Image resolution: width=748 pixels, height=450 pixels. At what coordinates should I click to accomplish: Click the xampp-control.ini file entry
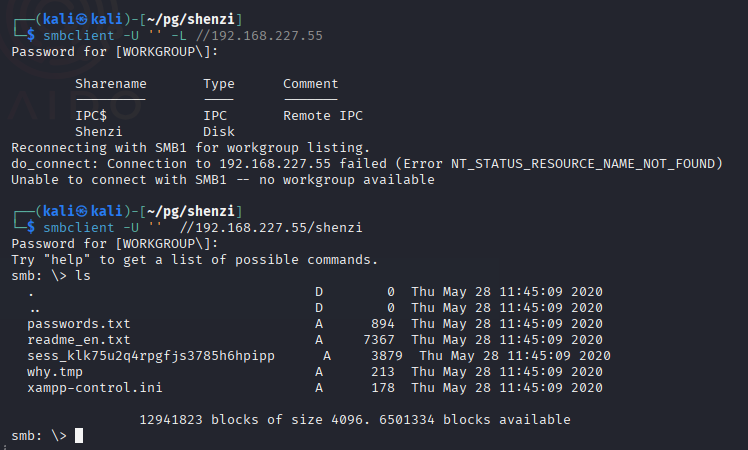pos(94,387)
